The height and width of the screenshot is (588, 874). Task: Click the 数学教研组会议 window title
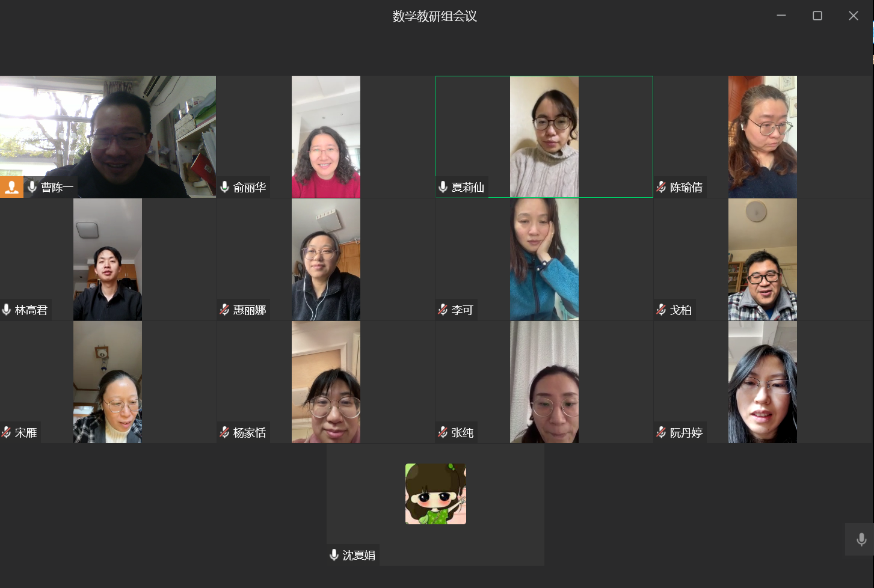pos(435,16)
